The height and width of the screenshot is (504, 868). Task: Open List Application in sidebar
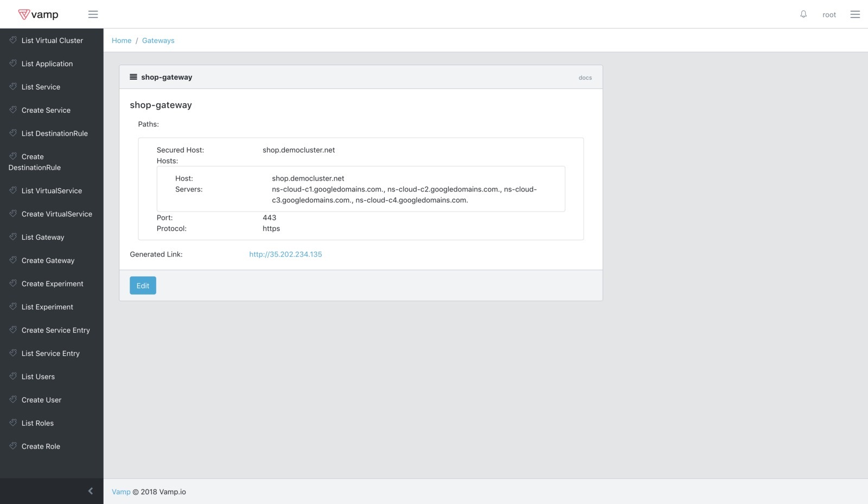[x=52, y=64]
